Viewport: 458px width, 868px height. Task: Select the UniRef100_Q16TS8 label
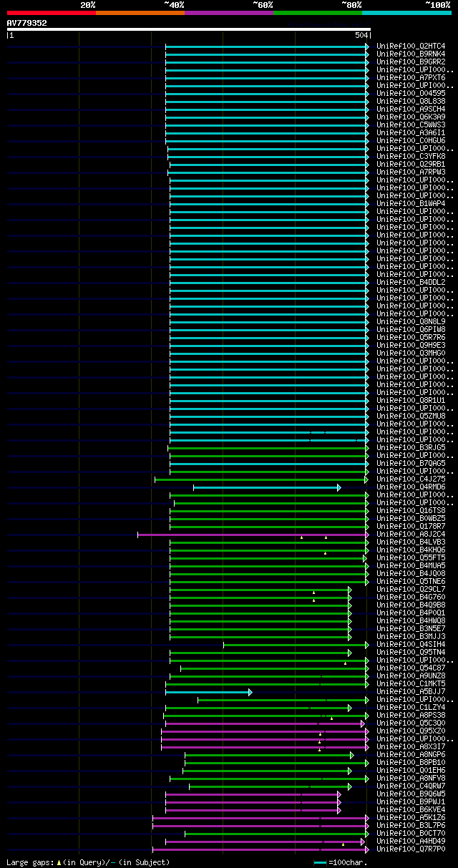click(x=411, y=510)
